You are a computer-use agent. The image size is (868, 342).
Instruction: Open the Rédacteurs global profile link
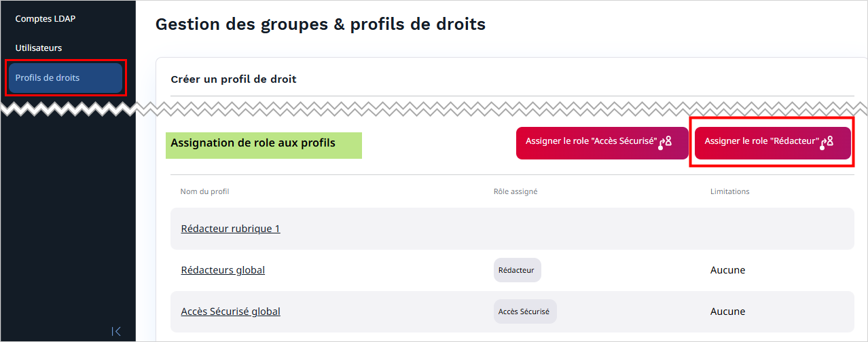tap(223, 270)
